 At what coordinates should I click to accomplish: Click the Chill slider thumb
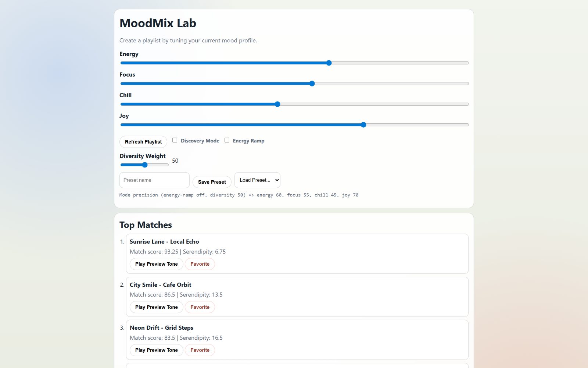coord(277,104)
